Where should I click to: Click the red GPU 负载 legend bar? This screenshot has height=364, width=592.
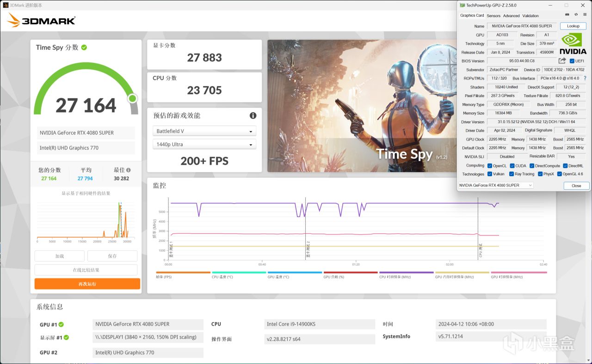point(351,272)
